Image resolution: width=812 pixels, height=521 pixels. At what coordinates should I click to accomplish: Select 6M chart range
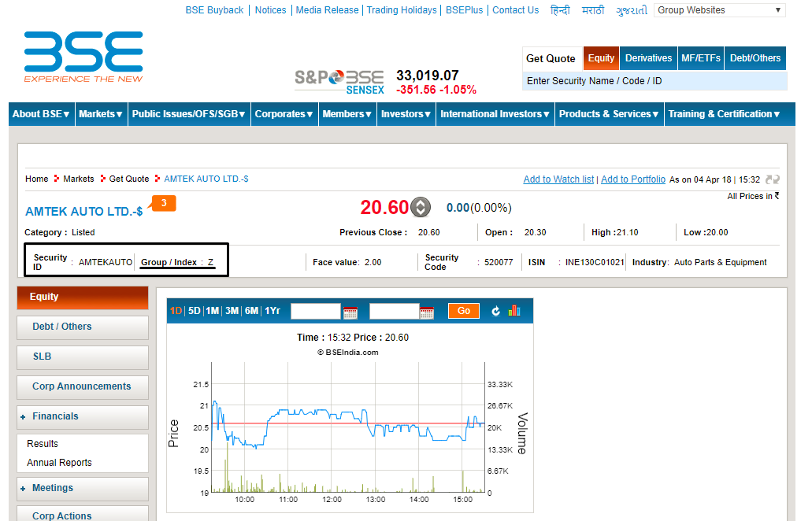252,311
